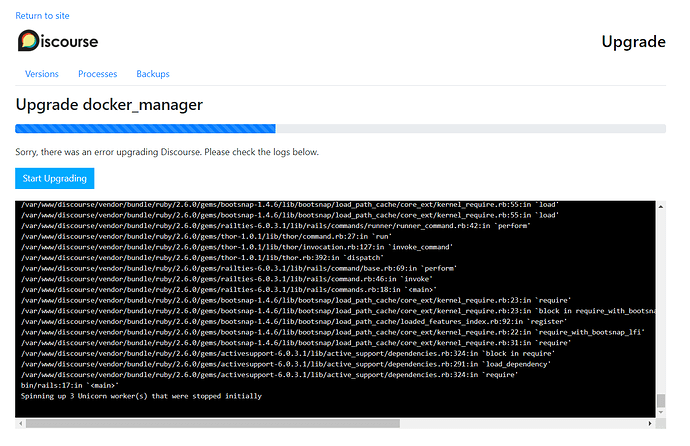Open the Processes tab
This screenshot has height=446, width=690.
[98, 74]
